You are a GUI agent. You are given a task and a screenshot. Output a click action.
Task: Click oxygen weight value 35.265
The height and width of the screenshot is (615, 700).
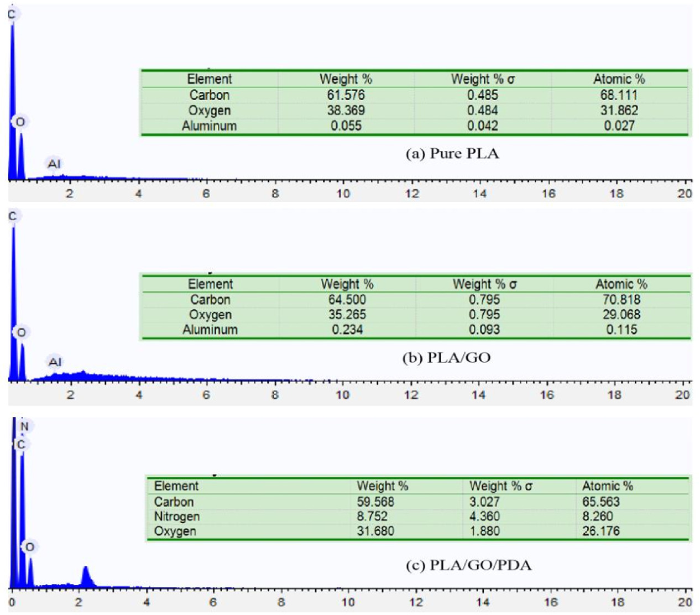pos(347,315)
